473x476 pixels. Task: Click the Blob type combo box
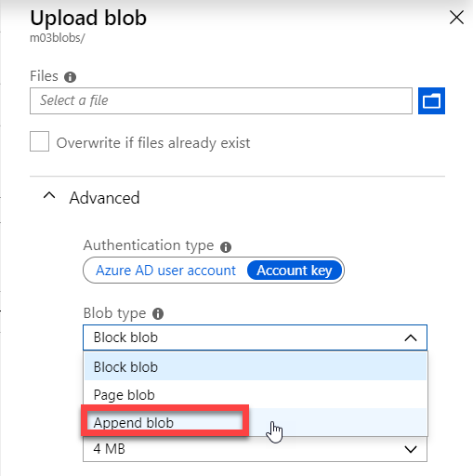[x=255, y=337]
